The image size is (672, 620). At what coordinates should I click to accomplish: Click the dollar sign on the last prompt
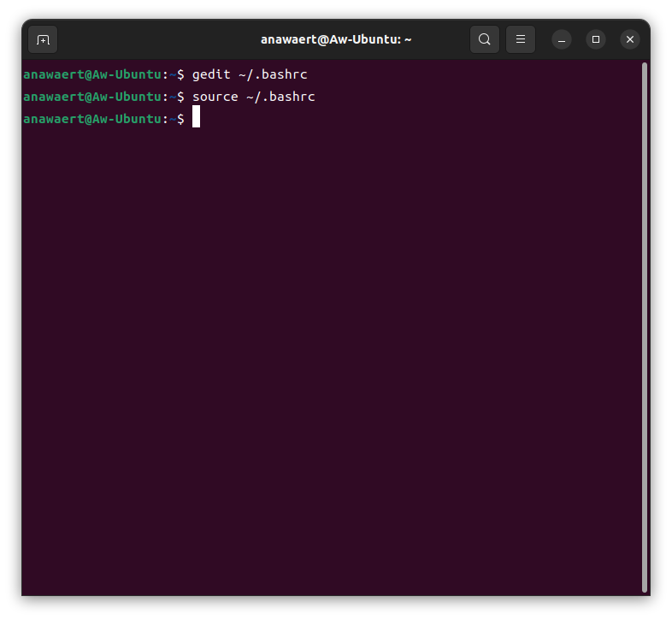180,119
